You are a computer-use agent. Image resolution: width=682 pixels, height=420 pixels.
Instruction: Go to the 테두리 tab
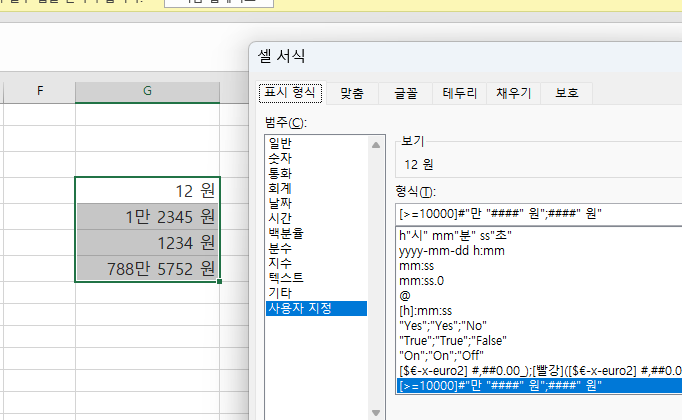tap(463, 94)
